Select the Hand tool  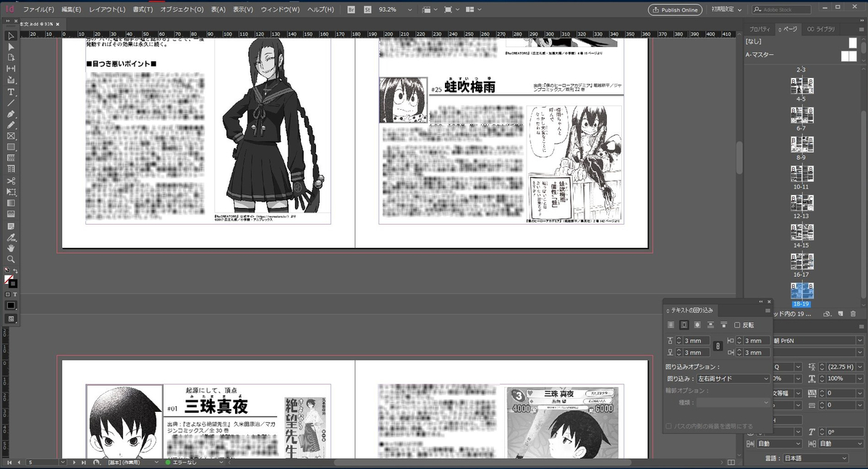pos(11,248)
